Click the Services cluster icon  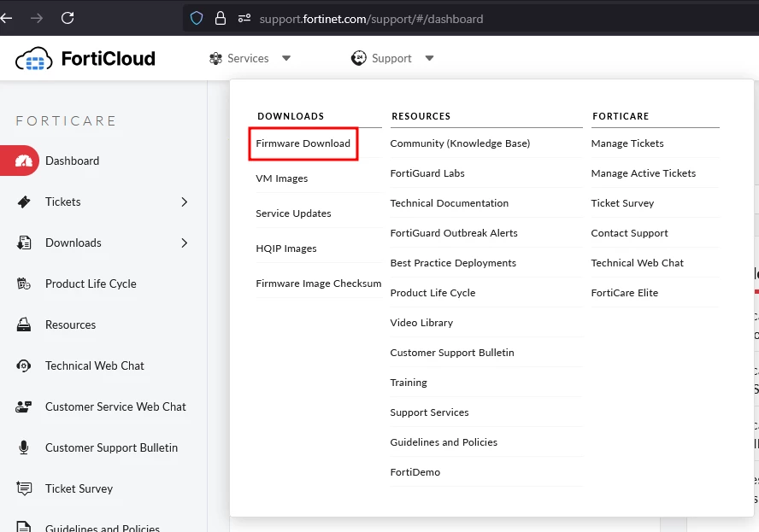[215, 59]
